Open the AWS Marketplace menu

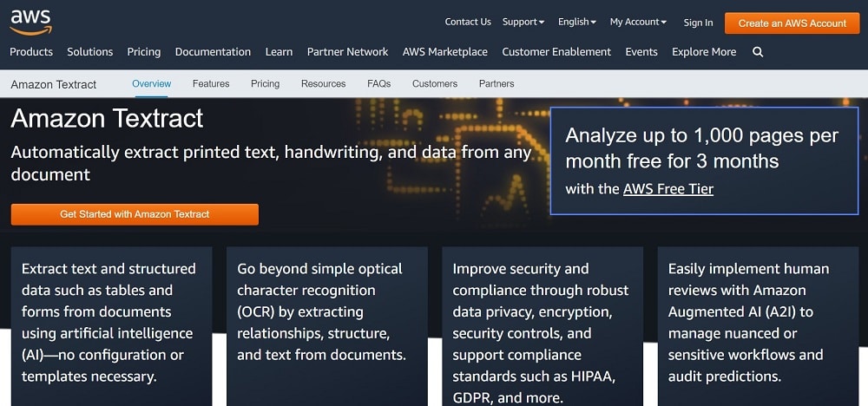point(445,52)
